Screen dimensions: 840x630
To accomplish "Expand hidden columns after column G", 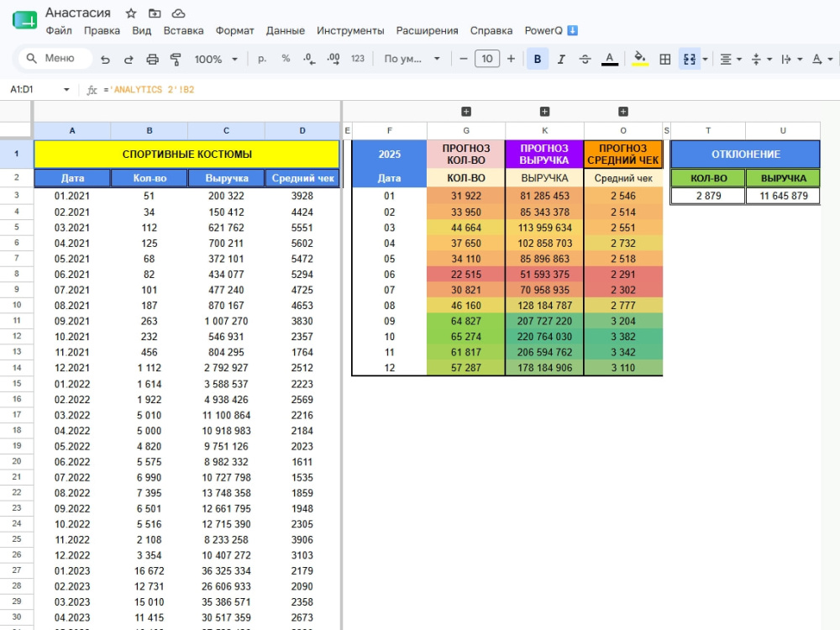I will coord(466,112).
